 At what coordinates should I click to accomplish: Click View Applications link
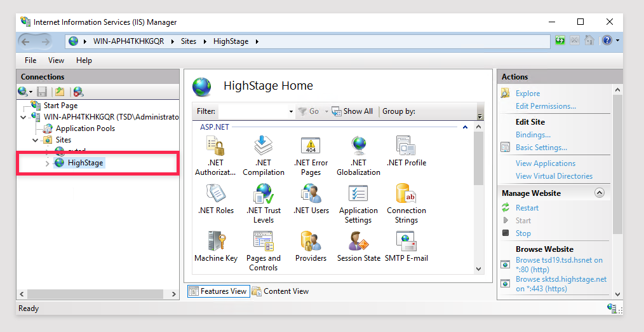(x=546, y=163)
